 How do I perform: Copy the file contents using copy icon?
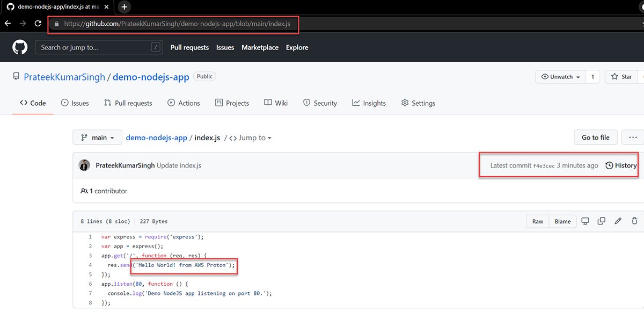[x=601, y=221]
